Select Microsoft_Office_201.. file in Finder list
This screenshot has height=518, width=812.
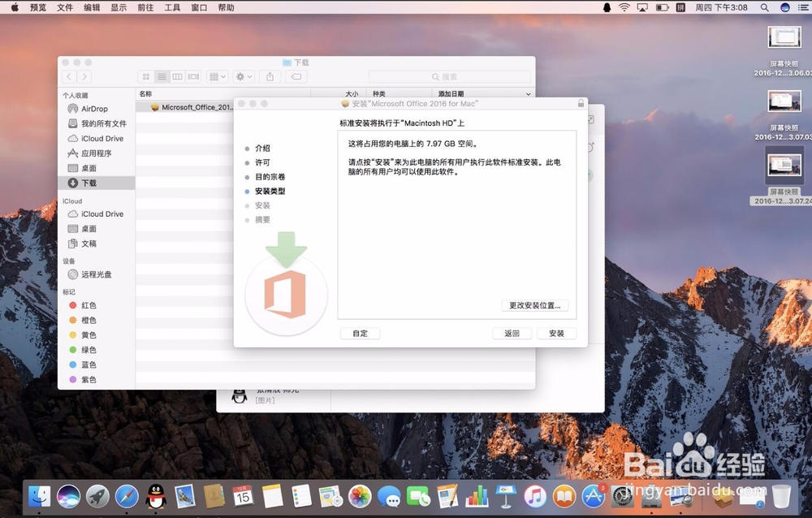point(192,107)
